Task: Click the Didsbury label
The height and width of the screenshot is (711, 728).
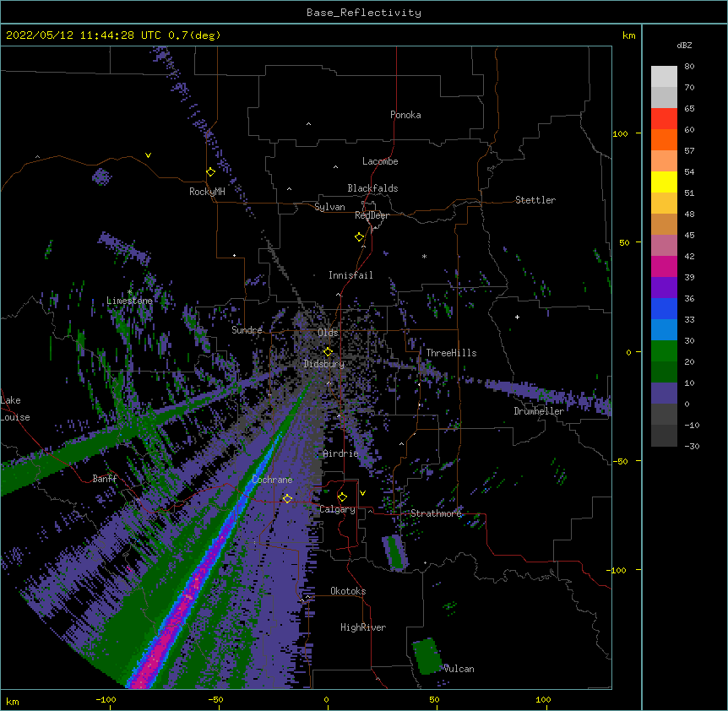Action: pos(324,364)
